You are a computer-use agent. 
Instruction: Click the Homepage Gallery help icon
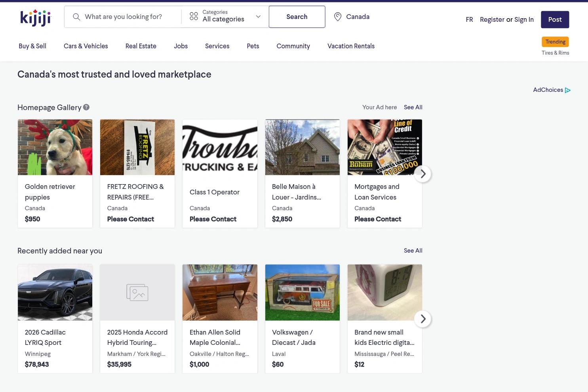[86, 107]
